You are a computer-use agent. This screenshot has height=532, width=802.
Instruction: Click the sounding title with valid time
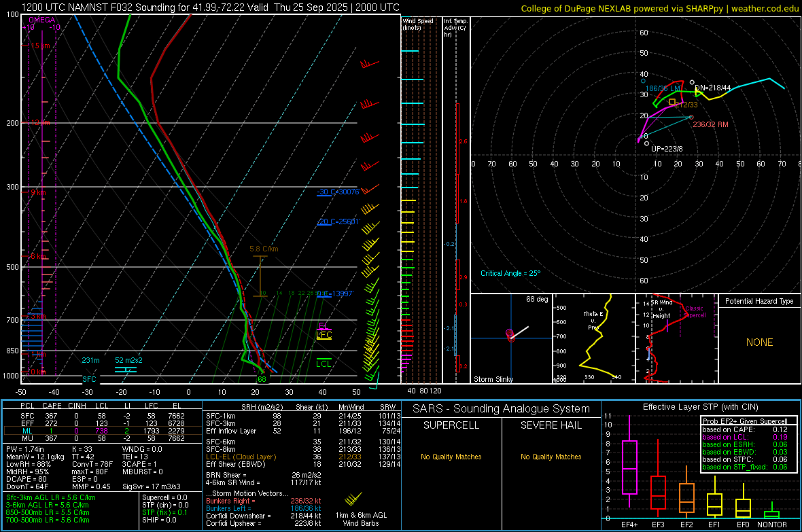pyautogui.click(x=210, y=7)
